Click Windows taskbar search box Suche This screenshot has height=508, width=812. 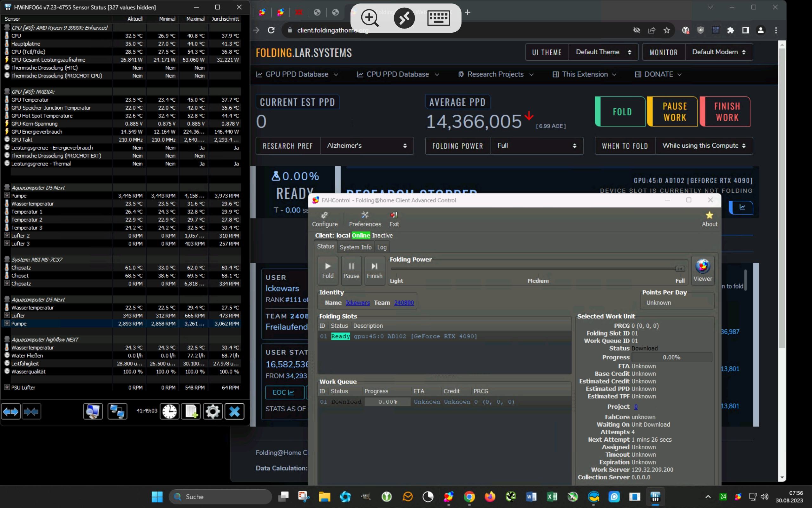pos(220,497)
